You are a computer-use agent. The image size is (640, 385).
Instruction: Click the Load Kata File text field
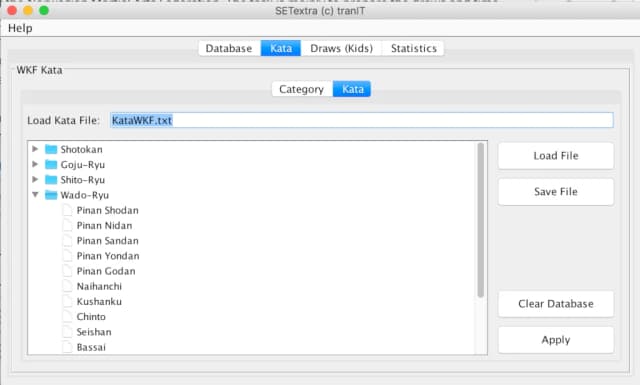362,120
